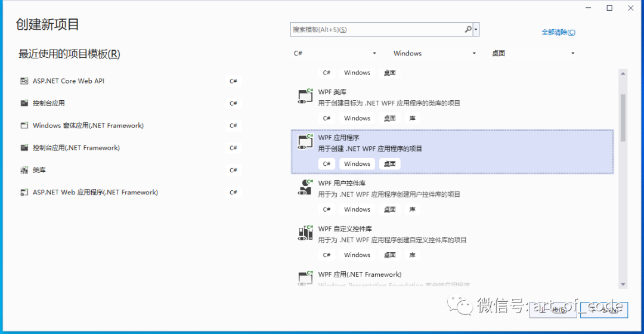This screenshot has height=334, width=644.
Task: Open the search box history dropdown arrow
Action: tap(476, 30)
